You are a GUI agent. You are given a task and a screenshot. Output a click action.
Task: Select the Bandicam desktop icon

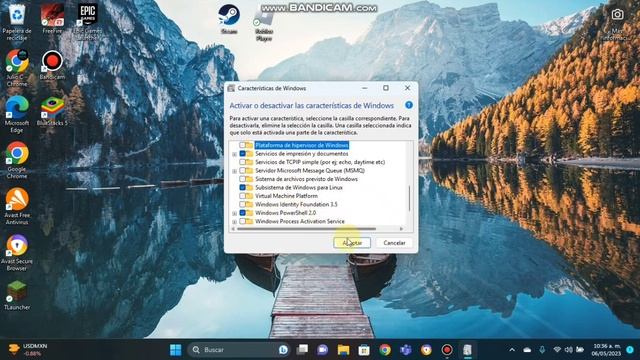coord(52,65)
